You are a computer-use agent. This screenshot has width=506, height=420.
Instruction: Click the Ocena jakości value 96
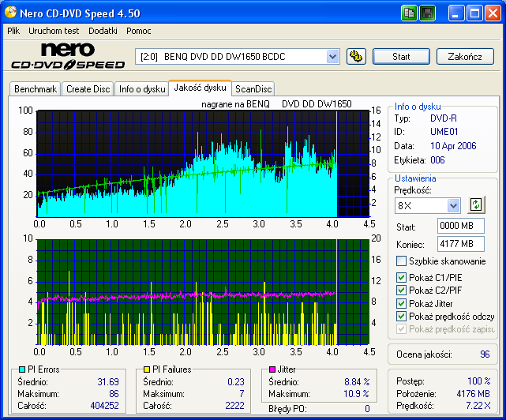[485, 354]
